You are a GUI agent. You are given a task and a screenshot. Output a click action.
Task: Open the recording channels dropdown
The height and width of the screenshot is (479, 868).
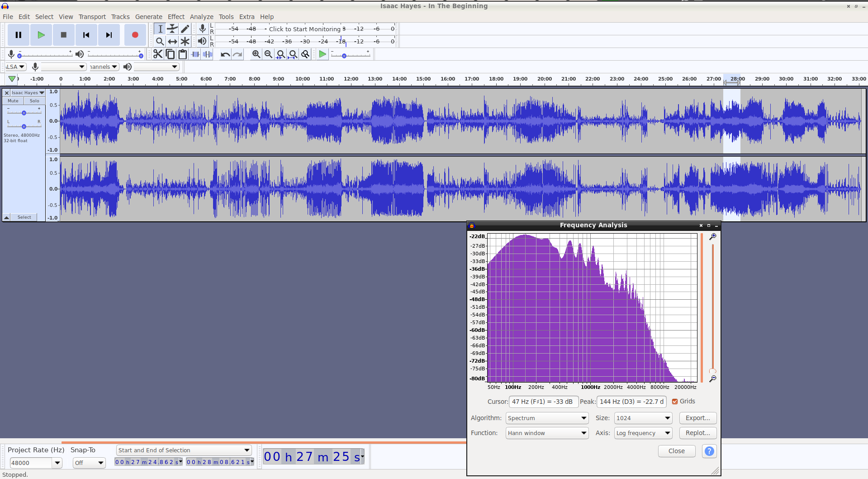(x=104, y=67)
